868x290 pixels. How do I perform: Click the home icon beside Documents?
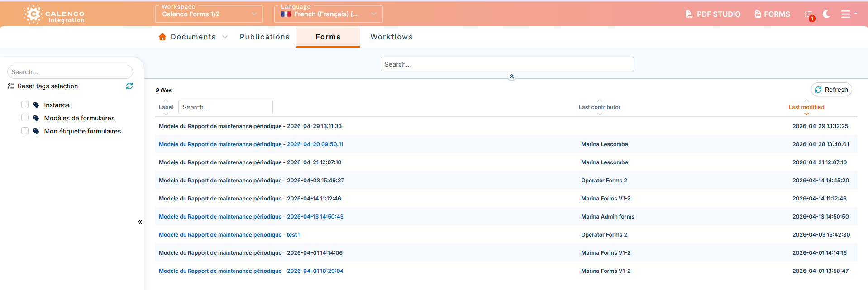tap(162, 37)
